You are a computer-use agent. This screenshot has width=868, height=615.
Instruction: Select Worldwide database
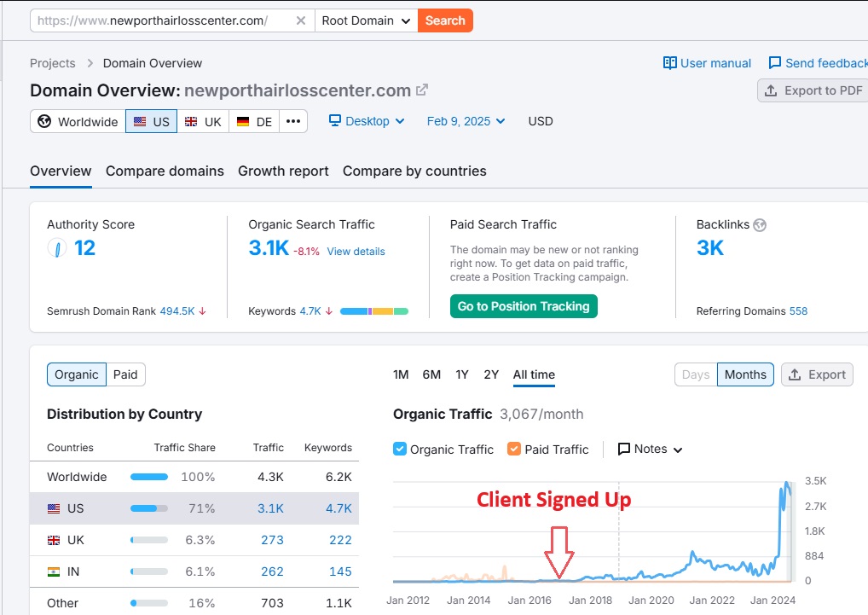tap(78, 121)
